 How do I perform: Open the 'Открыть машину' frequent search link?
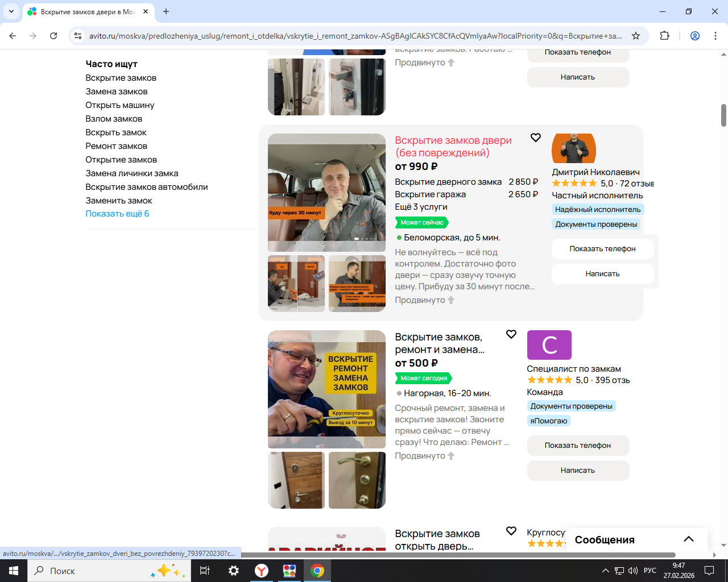pyautogui.click(x=120, y=105)
